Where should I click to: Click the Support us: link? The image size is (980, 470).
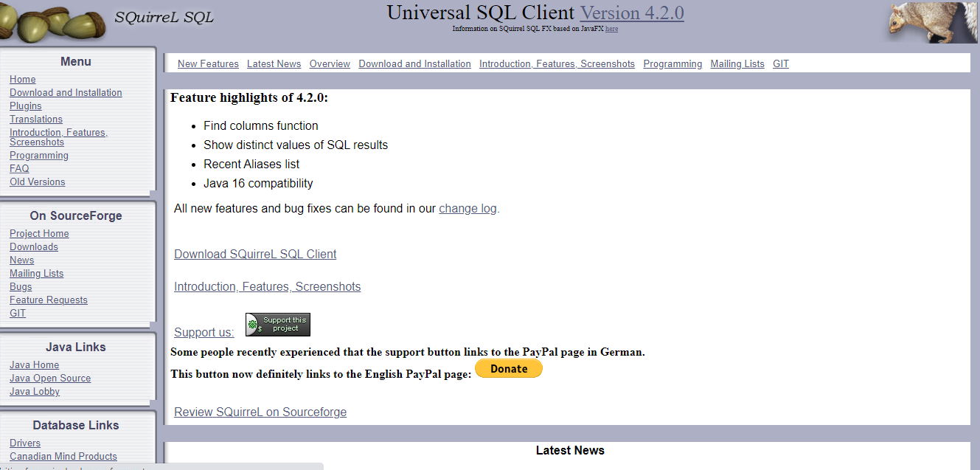tap(204, 333)
